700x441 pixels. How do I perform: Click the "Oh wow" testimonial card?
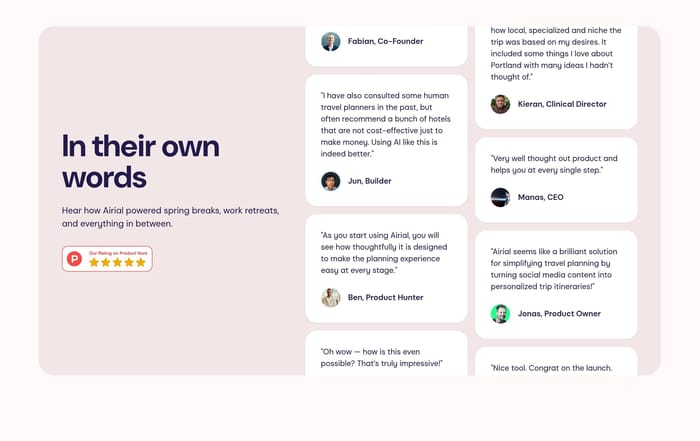tap(386, 356)
